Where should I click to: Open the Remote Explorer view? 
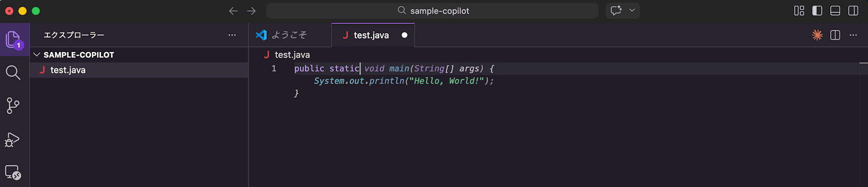13,172
